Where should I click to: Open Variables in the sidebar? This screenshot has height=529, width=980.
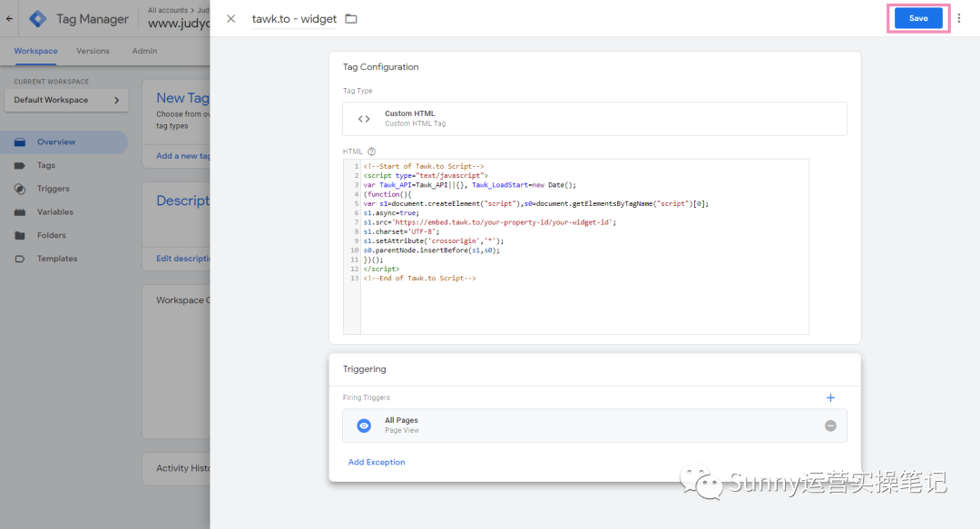tap(54, 212)
